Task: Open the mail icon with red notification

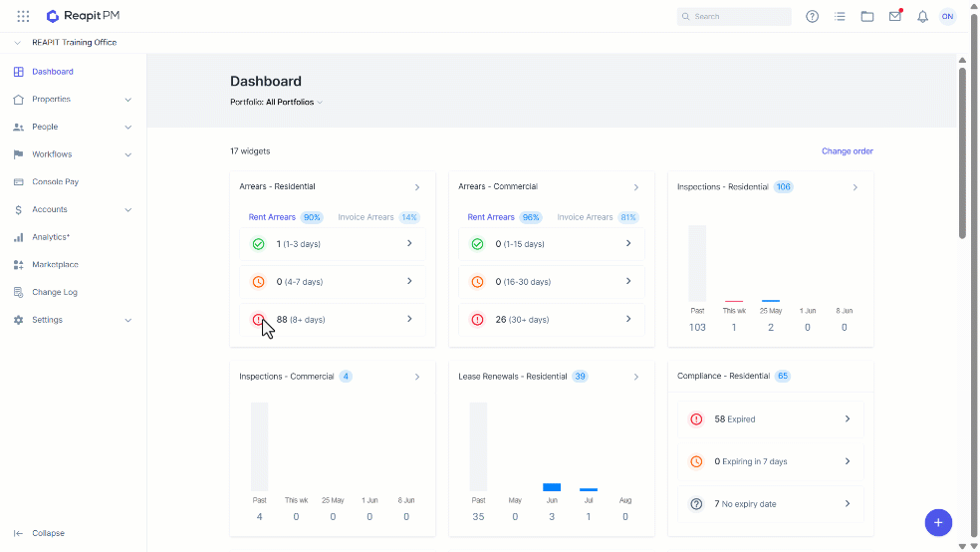Action: tap(895, 16)
